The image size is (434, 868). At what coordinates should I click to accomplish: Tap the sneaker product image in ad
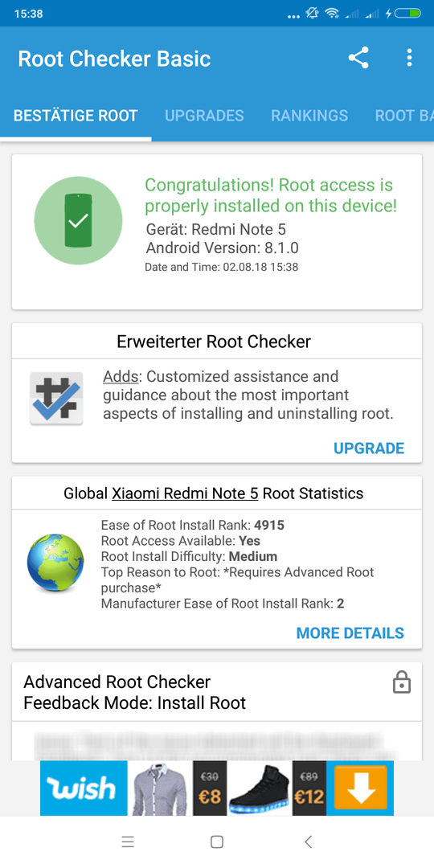tap(260, 788)
